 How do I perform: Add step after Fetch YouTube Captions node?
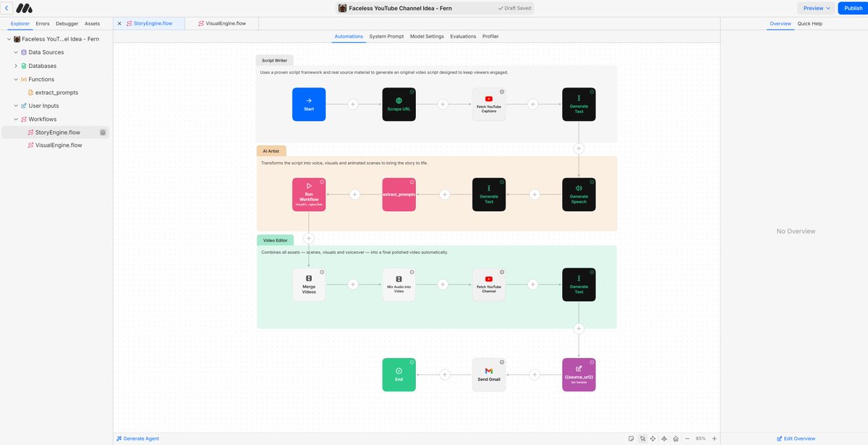(534, 104)
